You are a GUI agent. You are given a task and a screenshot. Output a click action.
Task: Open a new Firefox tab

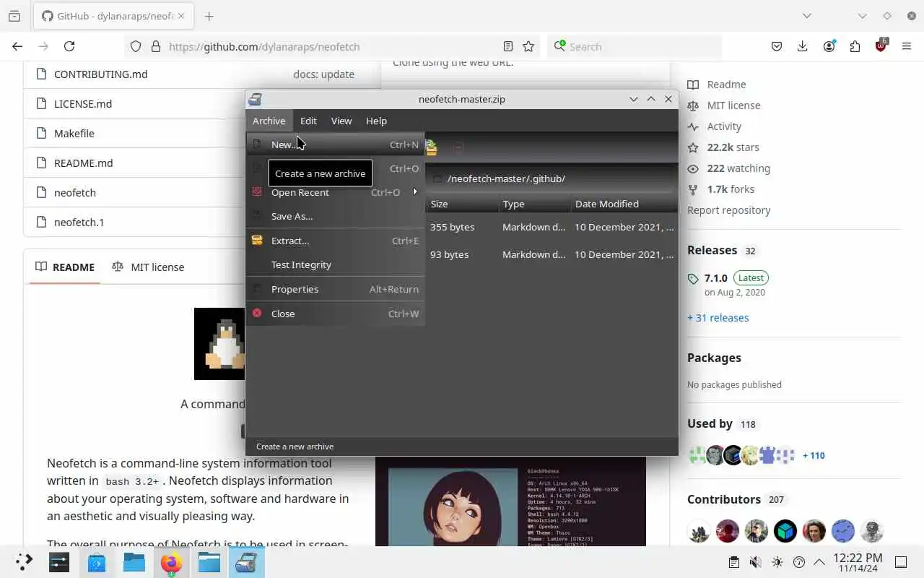(x=209, y=16)
